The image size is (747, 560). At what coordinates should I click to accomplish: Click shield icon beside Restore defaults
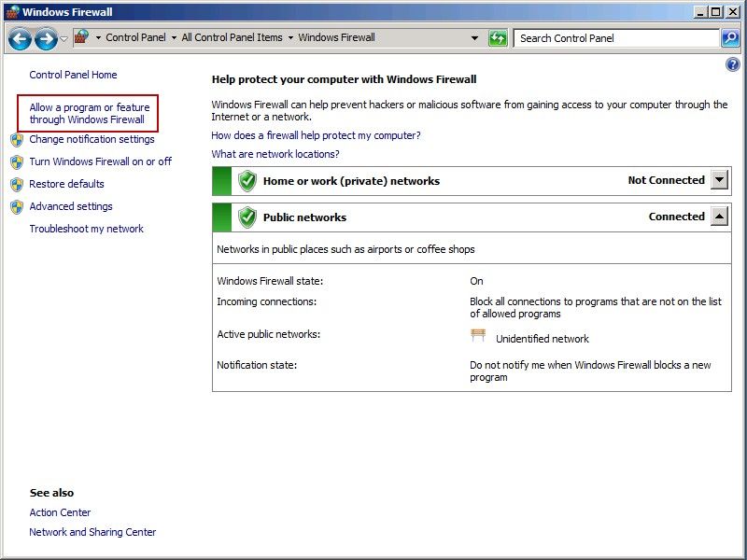17,185
